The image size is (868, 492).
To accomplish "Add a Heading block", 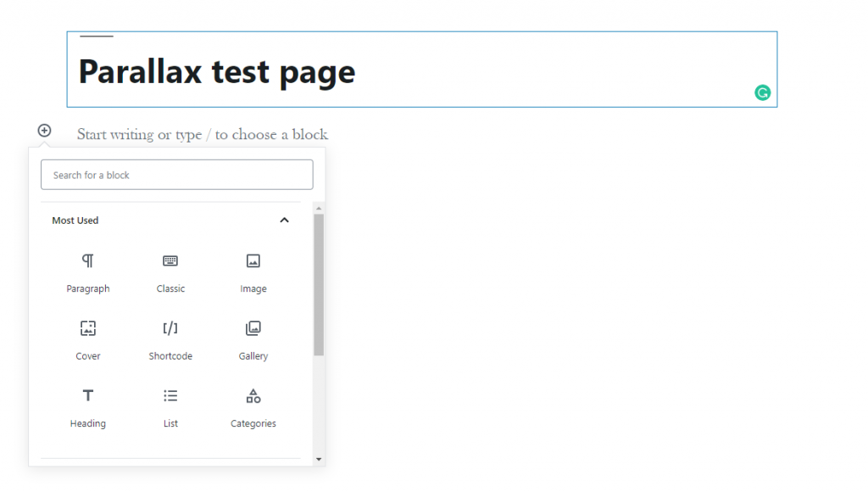I will 88,395.
